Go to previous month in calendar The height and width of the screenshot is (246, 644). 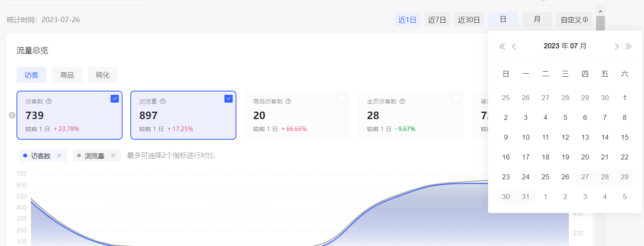coord(514,46)
